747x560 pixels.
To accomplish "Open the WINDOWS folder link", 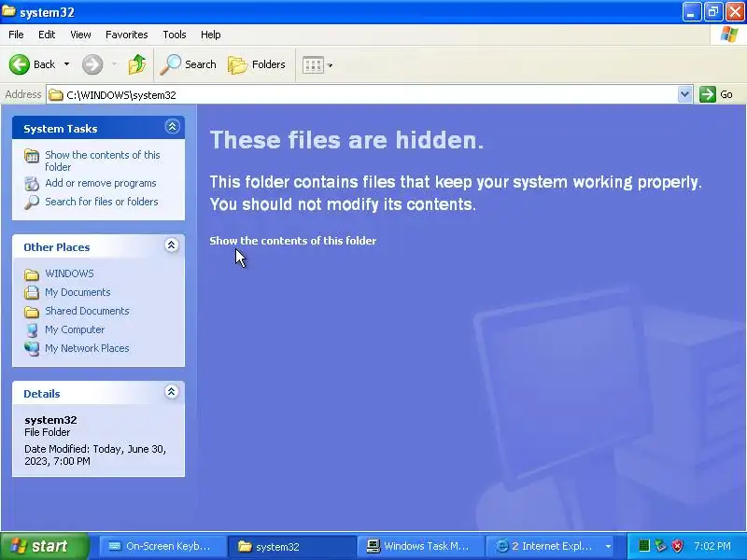I will (x=69, y=273).
